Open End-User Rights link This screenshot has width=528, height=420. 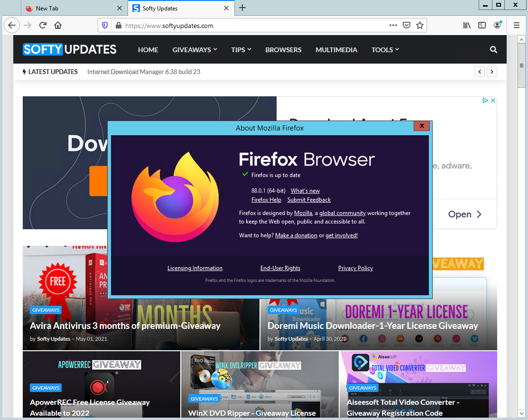(280, 268)
